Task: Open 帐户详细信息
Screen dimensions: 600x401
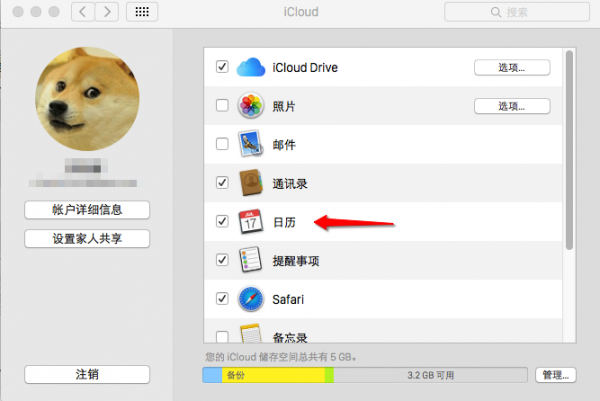Action: [87, 210]
